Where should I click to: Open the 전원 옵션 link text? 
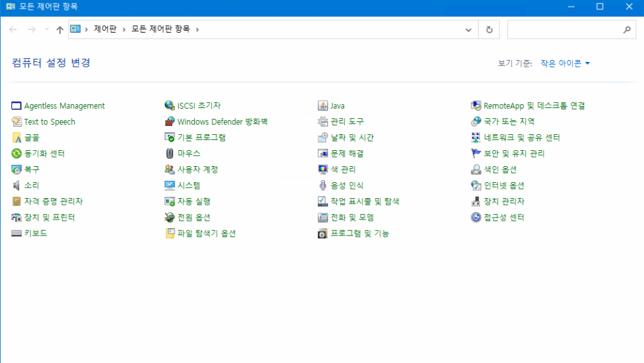[194, 218]
